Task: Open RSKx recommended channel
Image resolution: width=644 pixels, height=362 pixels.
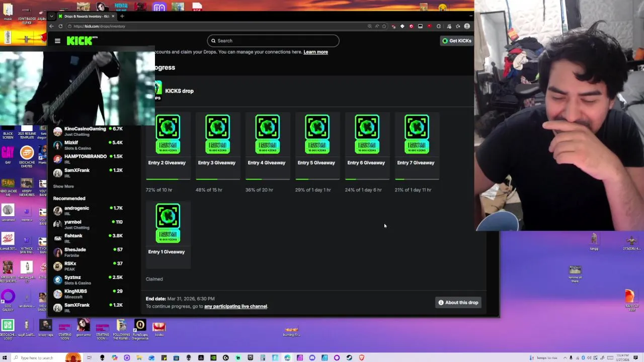Action: (88, 266)
